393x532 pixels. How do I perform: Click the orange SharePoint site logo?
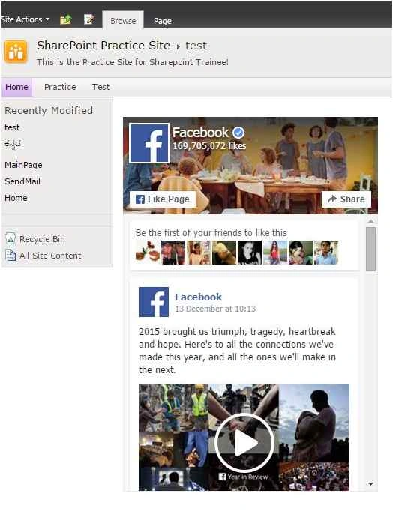(16, 52)
